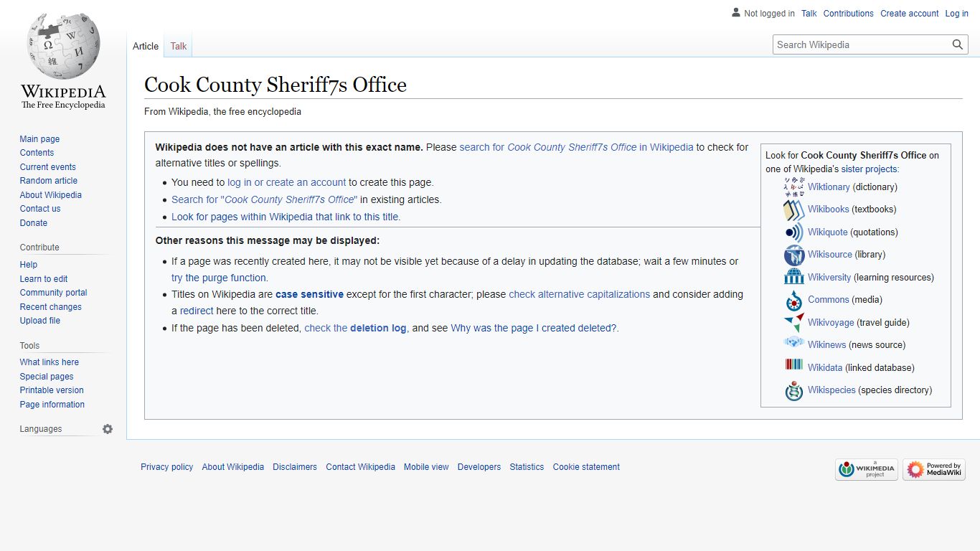Open Contributions link
This screenshot has width=980, height=551.
(x=849, y=13)
